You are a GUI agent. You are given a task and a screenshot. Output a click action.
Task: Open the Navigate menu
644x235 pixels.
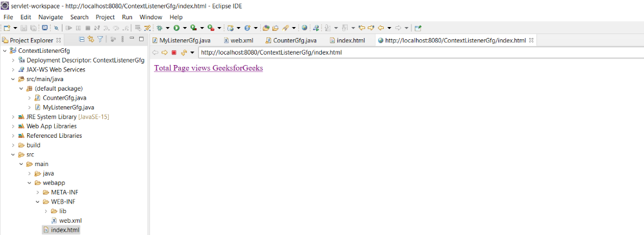pos(50,17)
